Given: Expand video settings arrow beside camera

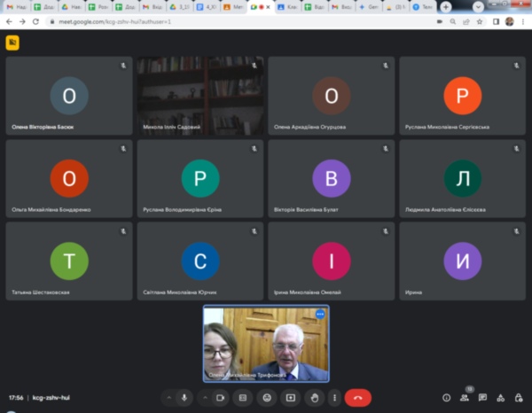Looking at the screenshot, I should 204,398.
